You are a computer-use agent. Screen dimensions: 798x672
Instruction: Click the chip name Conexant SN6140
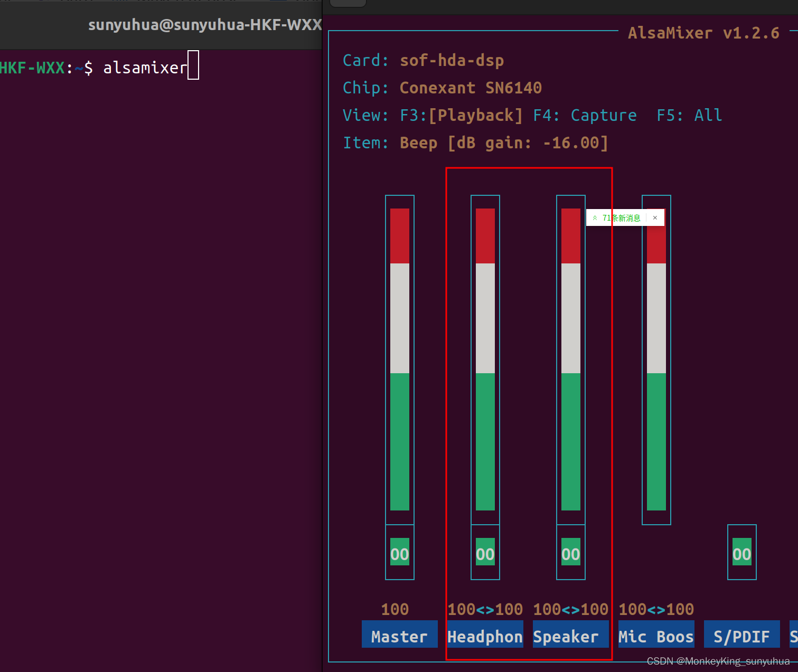[471, 88]
